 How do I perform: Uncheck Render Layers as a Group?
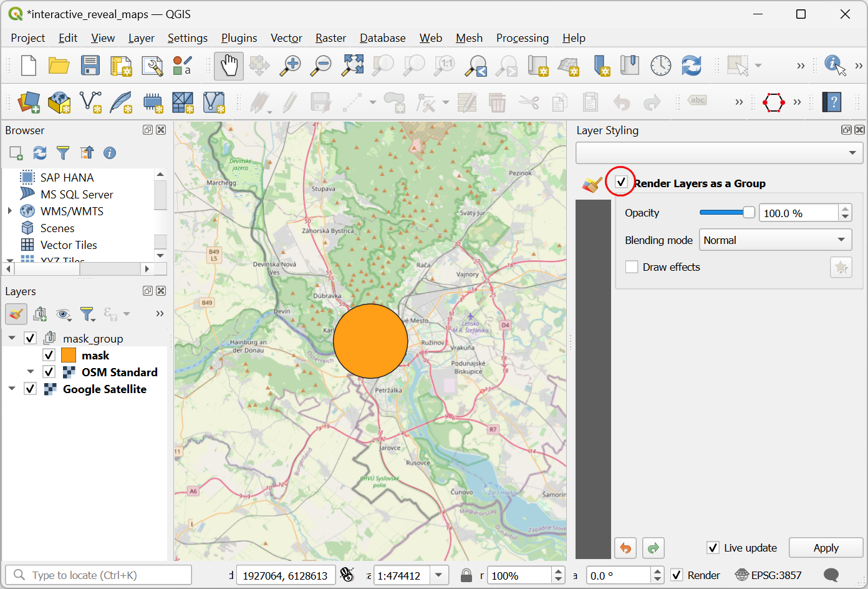(x=621, y=182)
